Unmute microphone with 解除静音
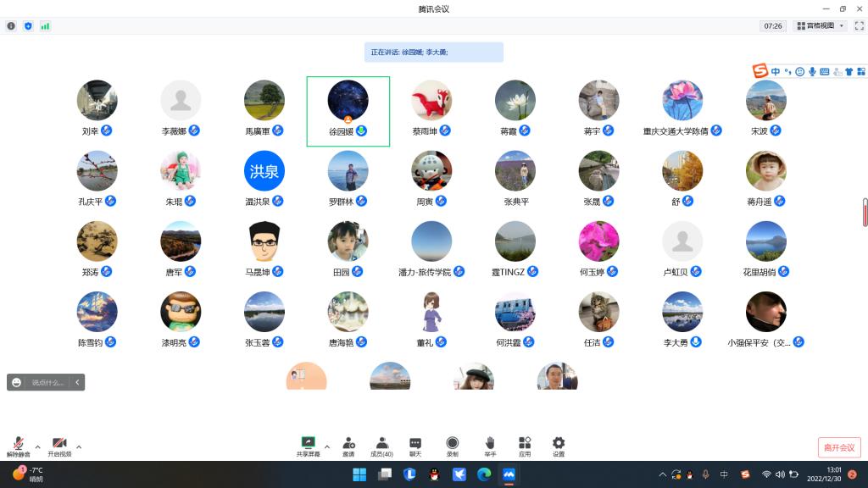This screenshot has height=488, width=868. pyautogui.click(x=19, y=446)
